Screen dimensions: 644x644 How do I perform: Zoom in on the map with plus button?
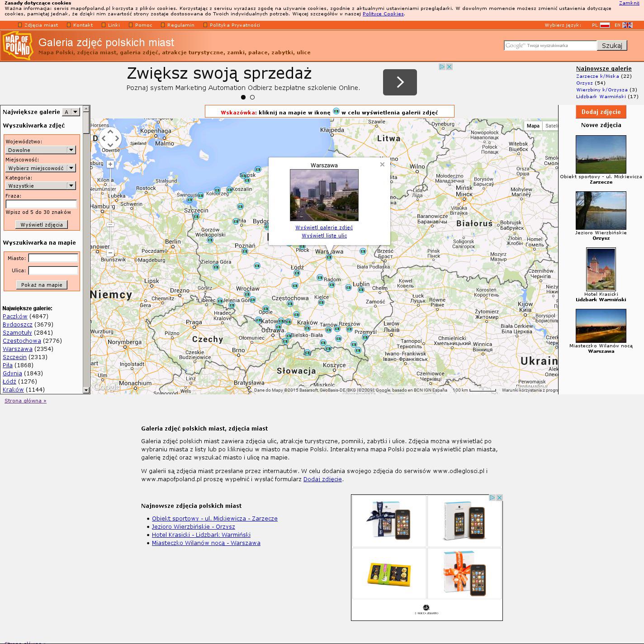(110, 164)
